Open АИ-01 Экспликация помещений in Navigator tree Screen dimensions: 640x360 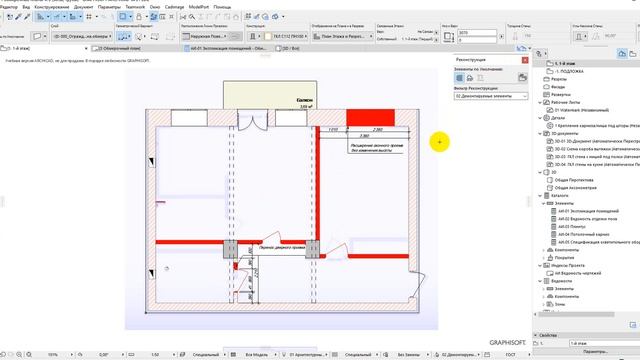[588, 211]
